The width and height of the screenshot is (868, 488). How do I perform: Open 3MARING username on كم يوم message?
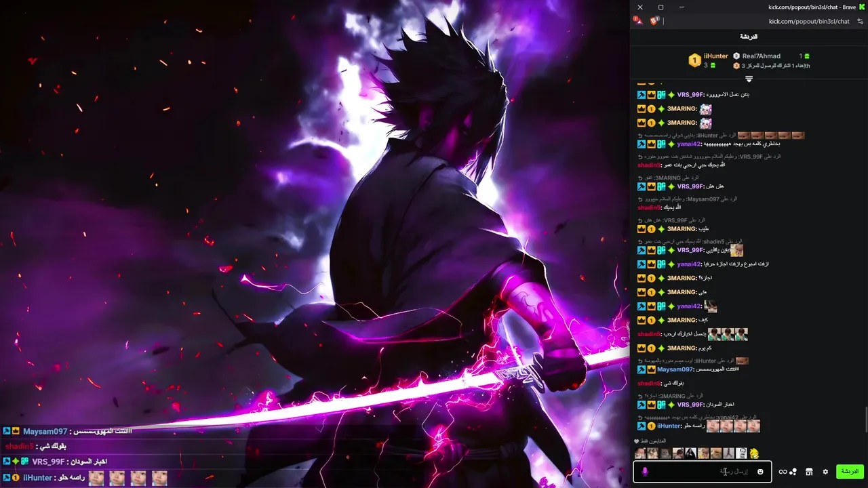pos(682,348)
